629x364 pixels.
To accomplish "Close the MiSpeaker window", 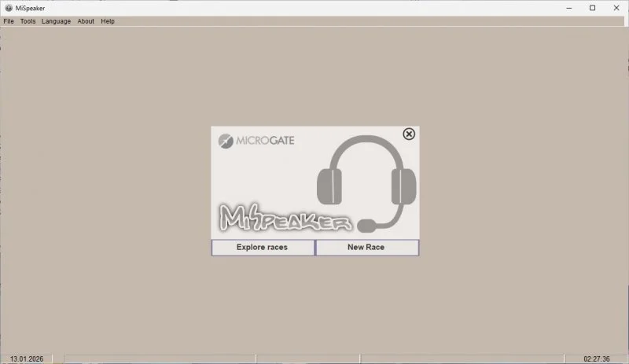I will coord(616,8).
